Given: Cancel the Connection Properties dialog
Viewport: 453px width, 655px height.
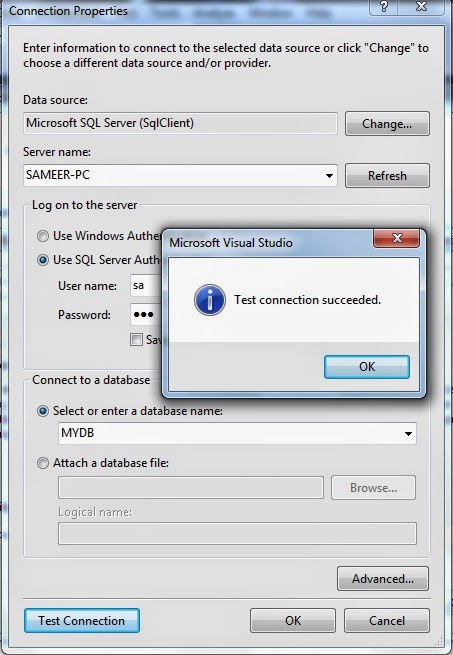Looking at the screenshot, I should pyautogui.click(x=387, y=621).
